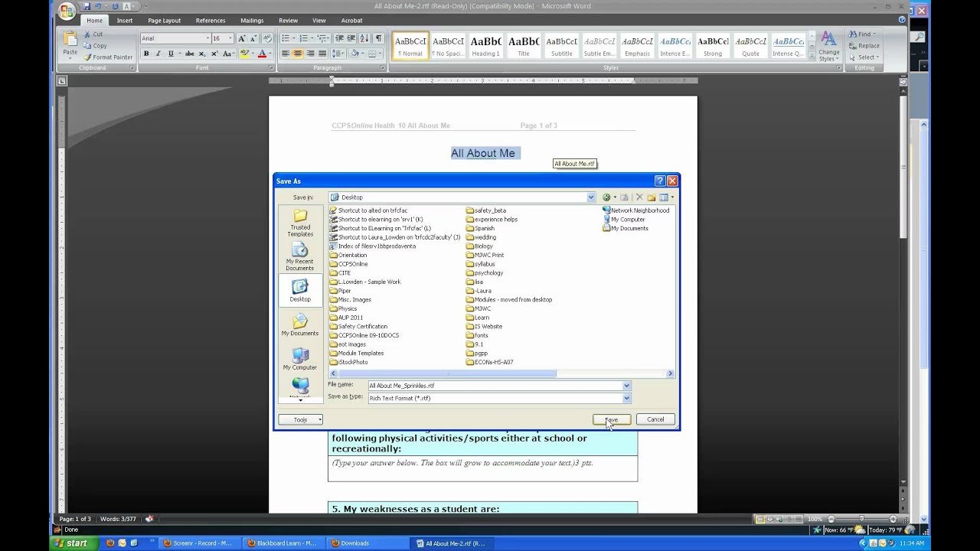Click Create New Folder icon in Save As
The height and width of the screenshot is (551, 980).
pyautogui.click(x=652, y=197)
